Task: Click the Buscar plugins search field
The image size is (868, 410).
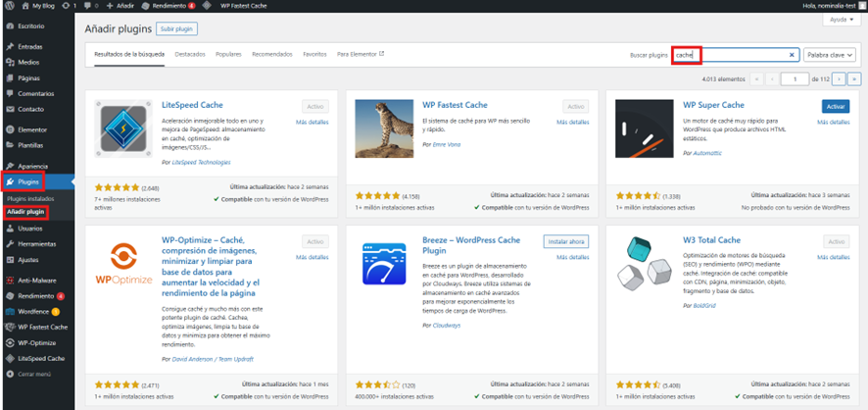Action: pyautogui.click(x=736, y=55)
